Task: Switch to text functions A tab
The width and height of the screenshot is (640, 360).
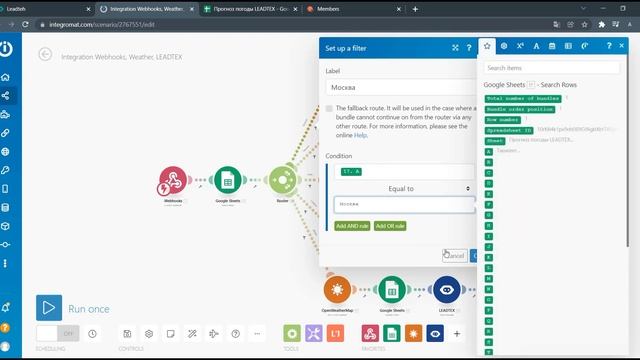Action: 536,46
